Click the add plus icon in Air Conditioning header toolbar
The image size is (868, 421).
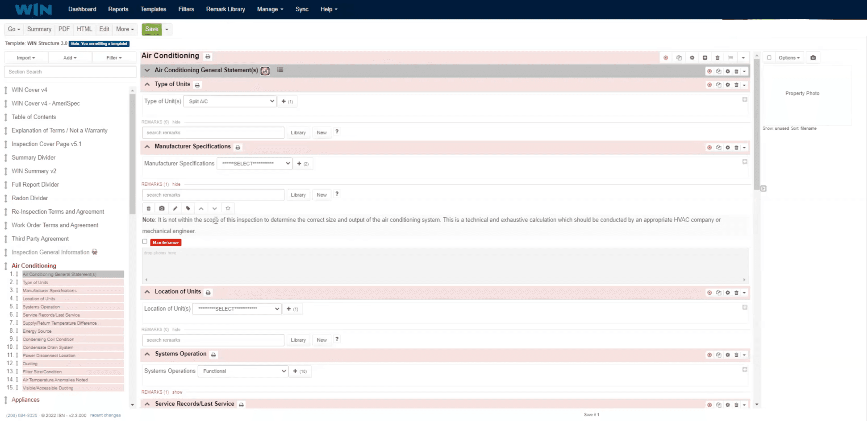pos(705,58)
